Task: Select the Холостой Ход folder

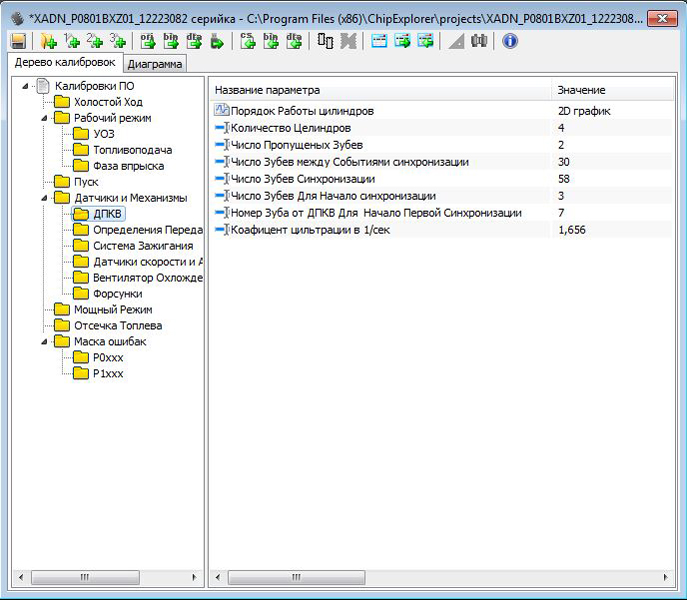Action: pos(108,102)
